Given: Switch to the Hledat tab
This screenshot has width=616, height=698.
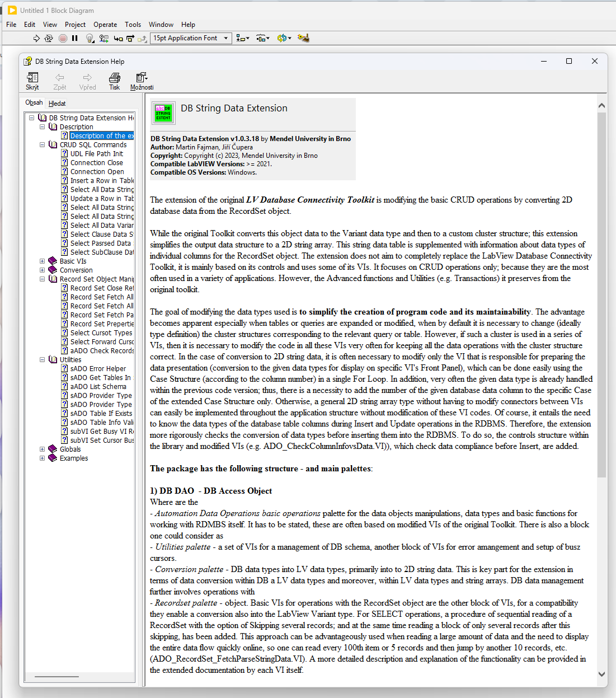Looking at the screenshot, I should click(x=57, y=103).
